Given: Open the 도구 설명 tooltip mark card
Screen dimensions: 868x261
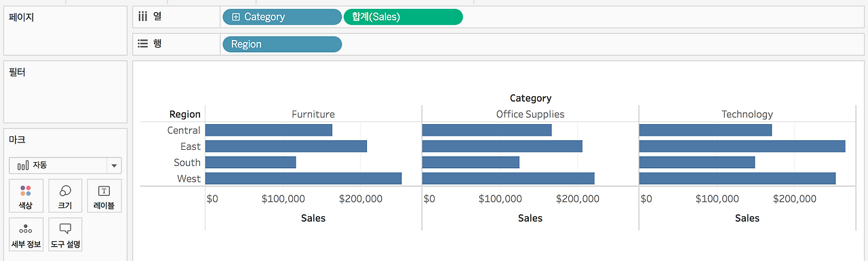Looking at the screenshot, I should click(x=65, y=235).
